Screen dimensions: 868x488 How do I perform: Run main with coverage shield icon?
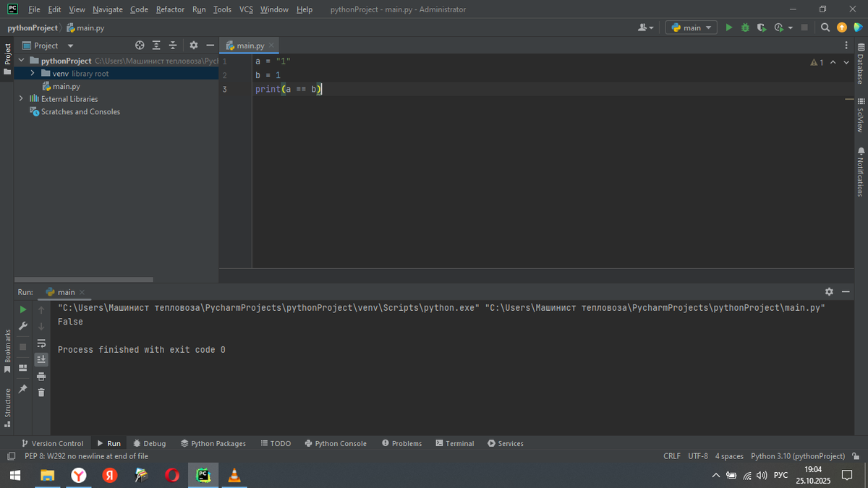tap(761, 27)
